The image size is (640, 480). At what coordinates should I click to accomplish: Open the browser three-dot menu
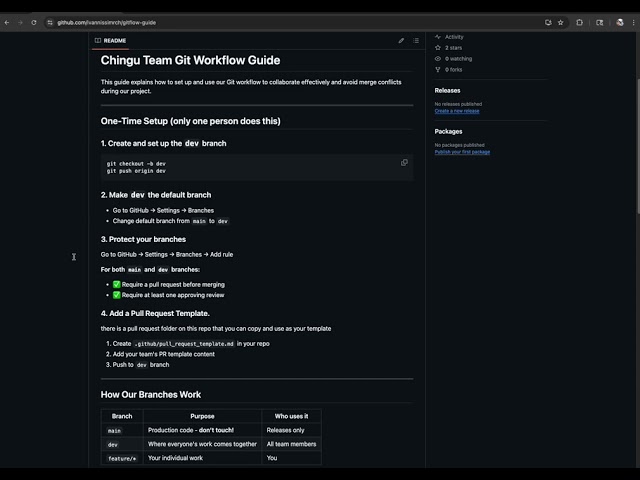633,23
